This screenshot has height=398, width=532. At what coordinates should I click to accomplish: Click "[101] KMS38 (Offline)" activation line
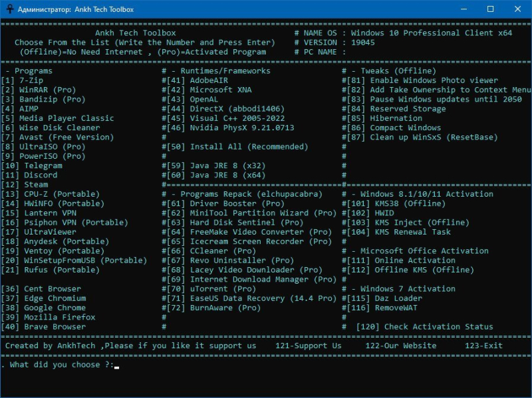pyautogui.click(x=396, y=204)
